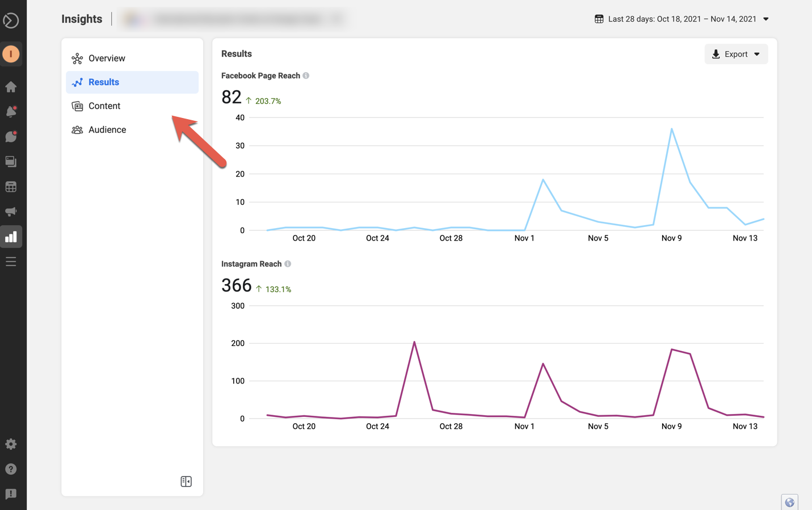This screenshot has height=510, width=812.
Task: Click info icon beside Instagram Reach
Action: (x=288, y=264)
